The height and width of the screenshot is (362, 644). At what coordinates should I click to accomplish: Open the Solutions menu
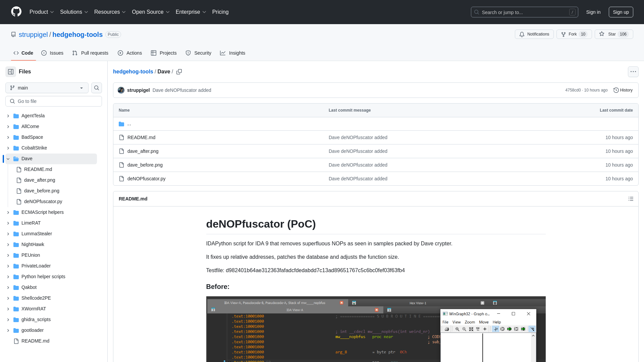(74, 12)
